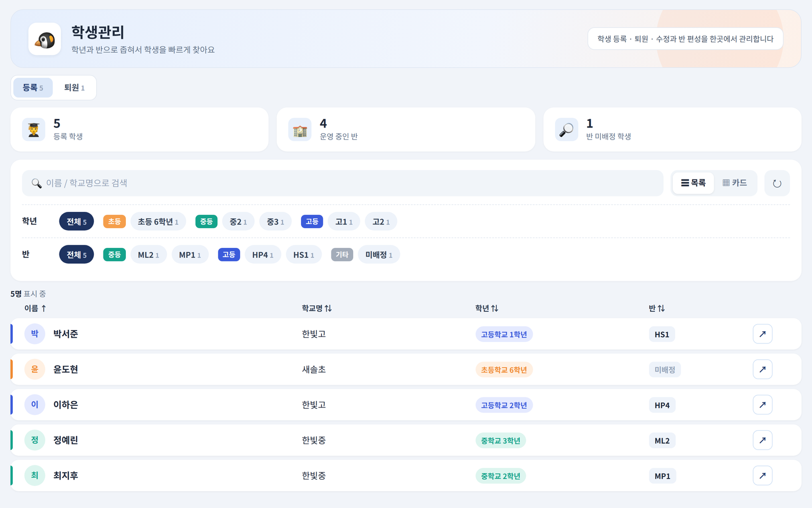812x508 pixels.
Task: Filter by 중2 grade chip
Action: (x=238, y=221)
